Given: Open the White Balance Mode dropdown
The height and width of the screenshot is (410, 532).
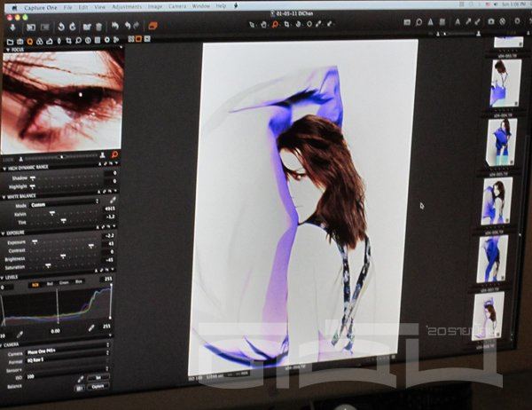Looking at the screenshot, I should [65, 203].
